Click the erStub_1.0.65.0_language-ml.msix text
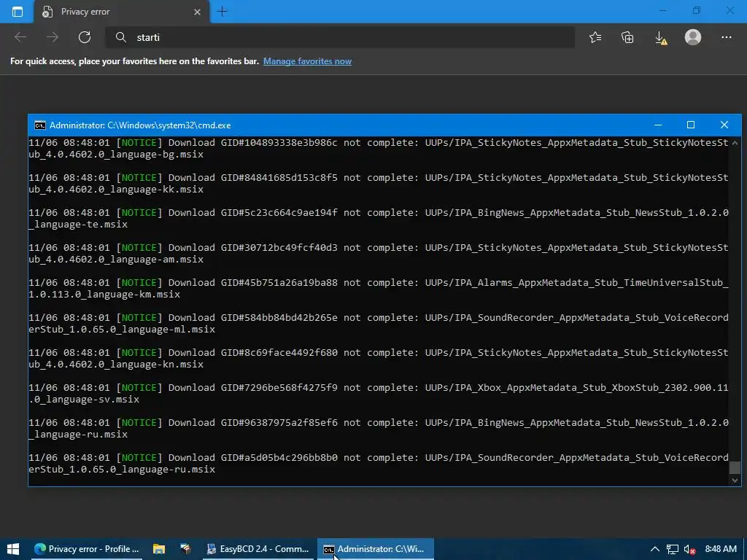 pyautogui.click(x=122, y=330)
